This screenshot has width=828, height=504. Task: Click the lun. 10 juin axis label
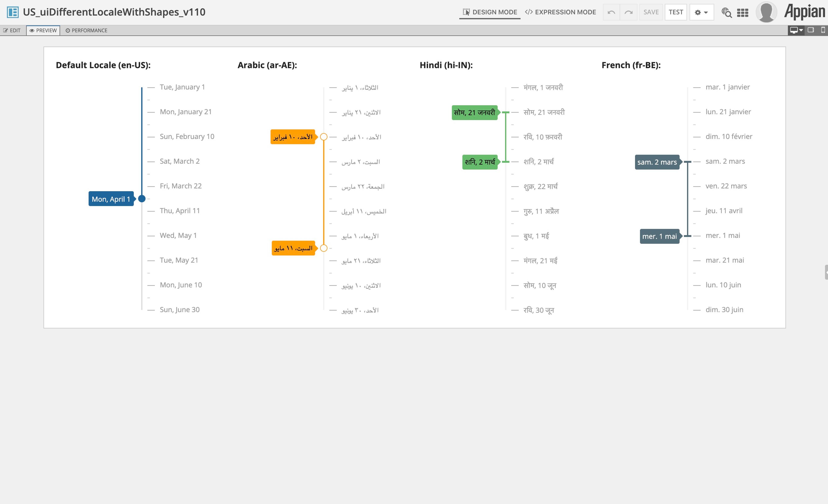click(723, 285)
